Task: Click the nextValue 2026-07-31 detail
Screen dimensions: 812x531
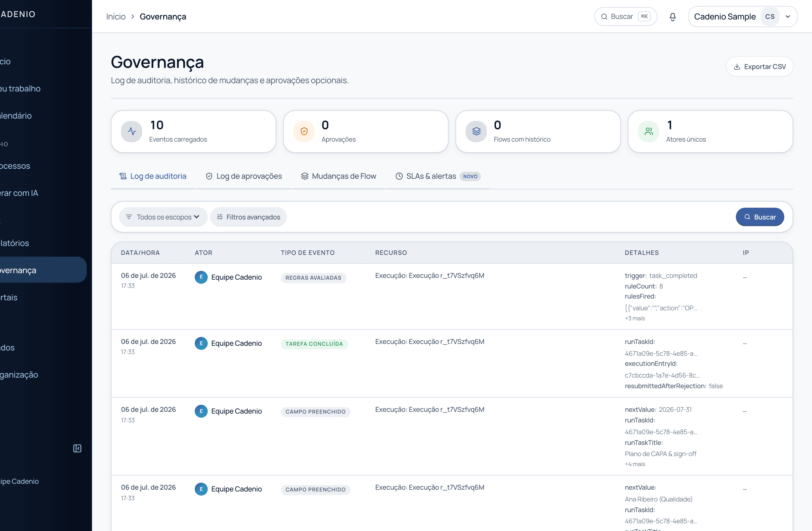Action: coord(658,409)
